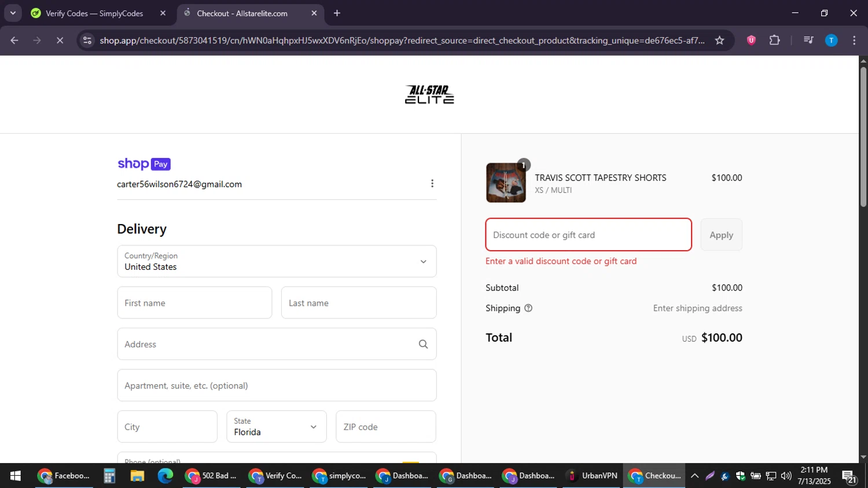Show hidden system tray icons
Screen dimensions: 868x488
[x=695, y=476]
